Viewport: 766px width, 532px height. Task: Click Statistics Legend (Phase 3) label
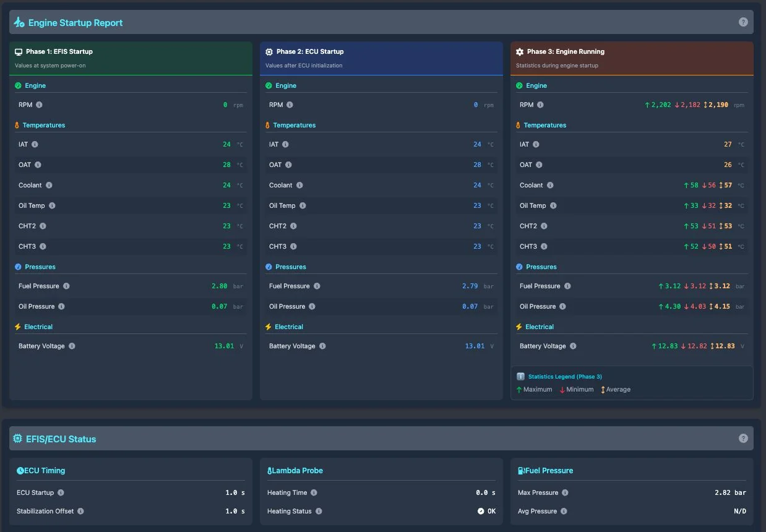565,377
